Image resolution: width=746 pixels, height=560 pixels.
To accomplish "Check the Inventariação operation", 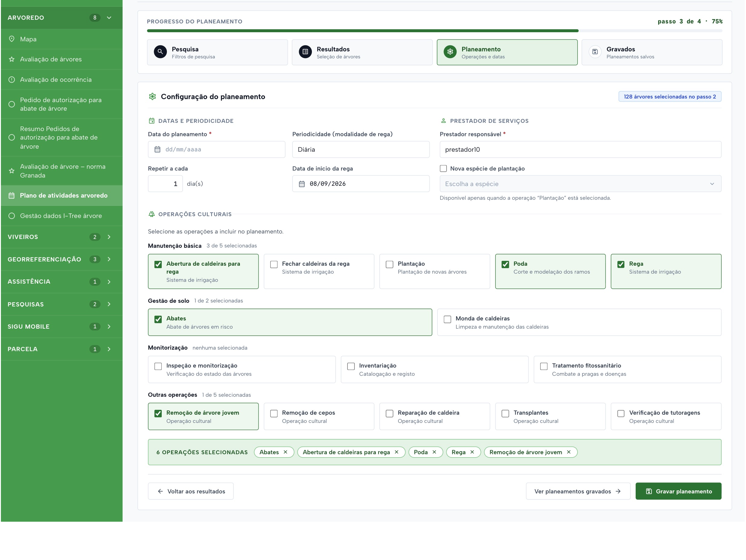I will [x=351, y=366].
